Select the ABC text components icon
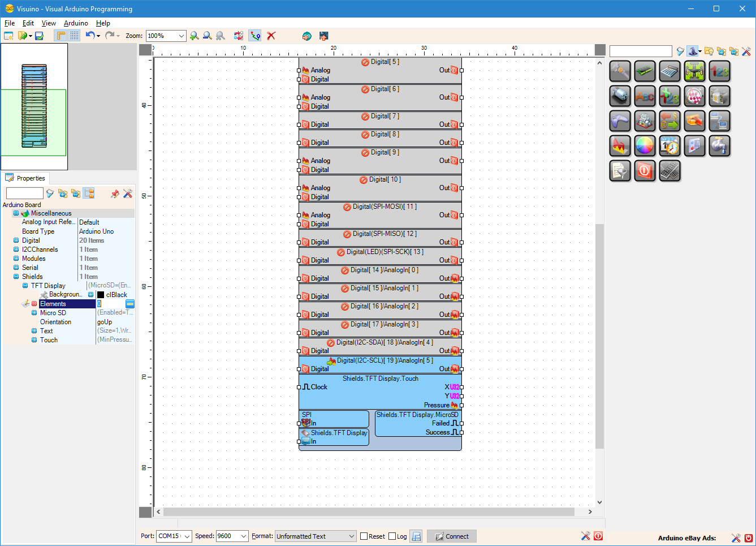 click(645, 96)
